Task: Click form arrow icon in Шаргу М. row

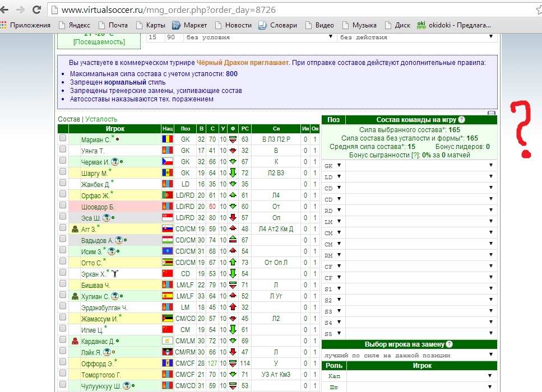Action: coord(233,172)
